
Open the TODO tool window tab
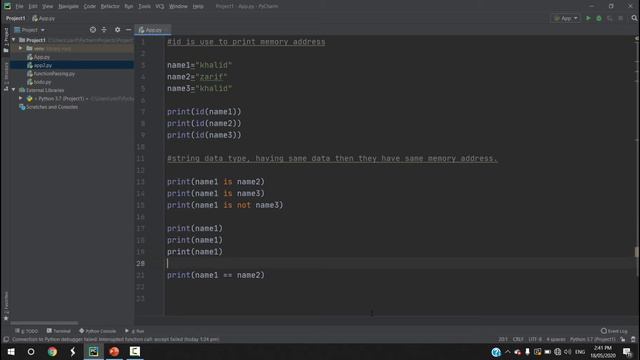click(26, 331)
